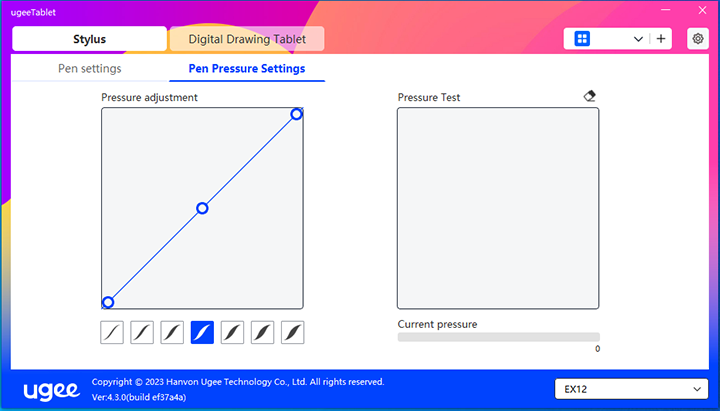
Task: Click the Pen Pressure Settings tab
Action: pos(247,69)
